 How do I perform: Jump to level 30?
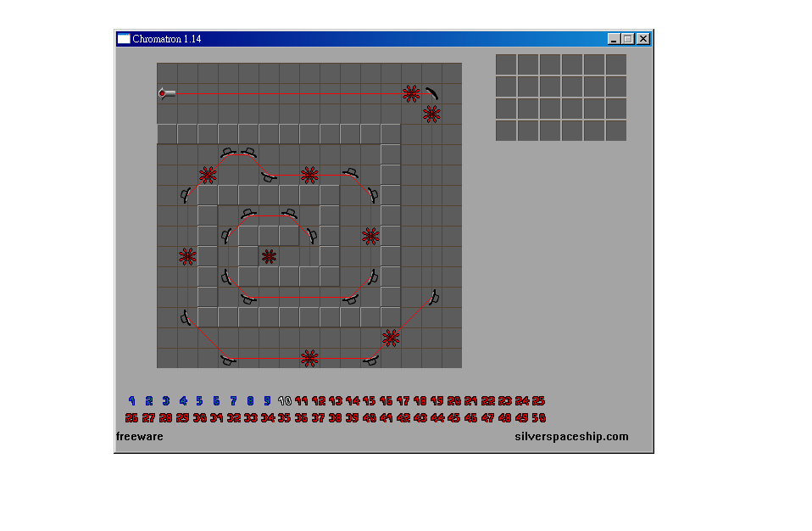200,417
